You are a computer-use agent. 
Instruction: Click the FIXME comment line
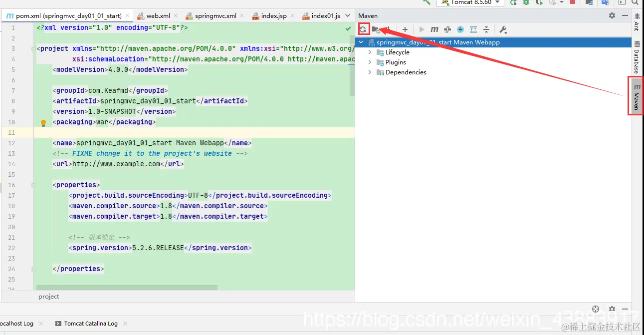click(150, 154)
